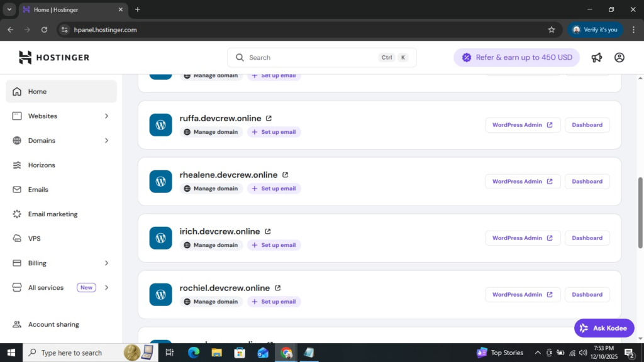Open external link icon beside irich.devcrew.online

(x=268, y=231)
